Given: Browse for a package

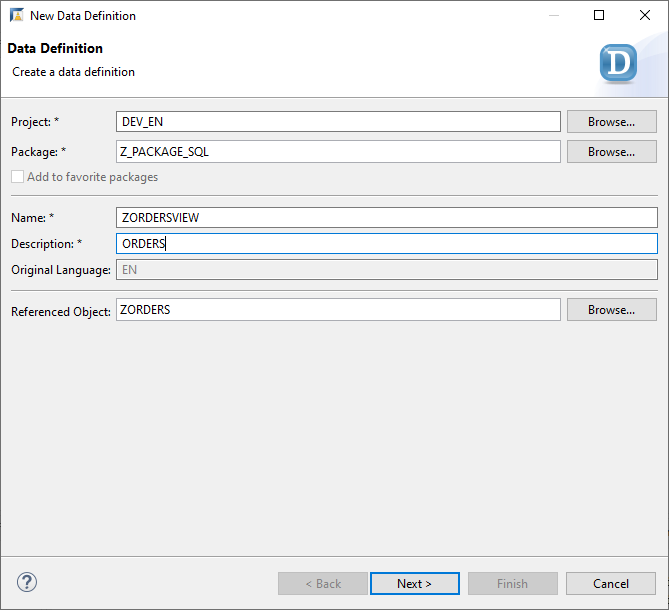Looking at the screenshot, I should (x=611, y=151).
